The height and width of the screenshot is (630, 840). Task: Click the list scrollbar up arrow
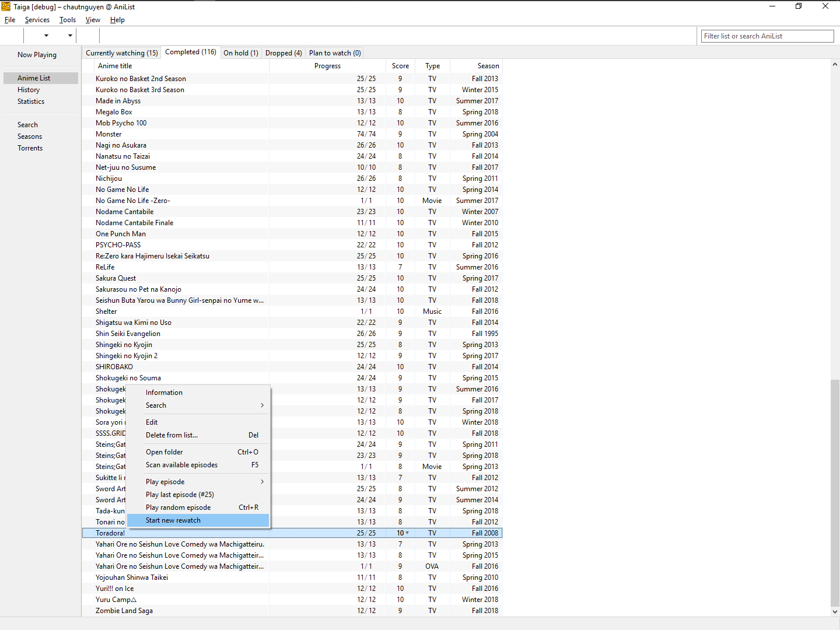tap(835, 64)
